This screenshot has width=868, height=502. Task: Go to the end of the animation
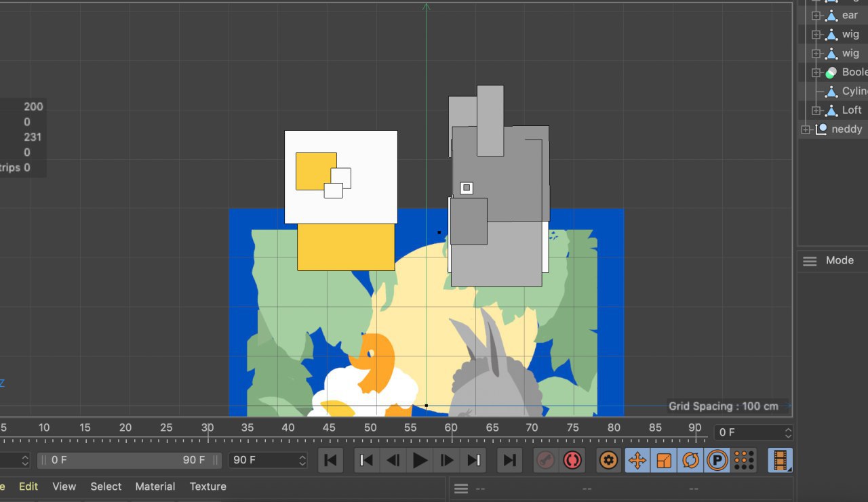(x=509, y=461)
